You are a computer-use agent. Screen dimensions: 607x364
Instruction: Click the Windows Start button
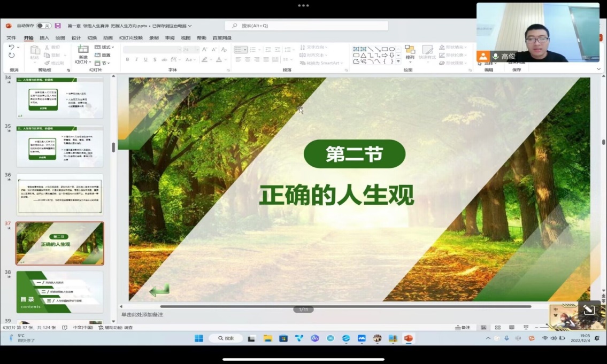pos(199,338)
